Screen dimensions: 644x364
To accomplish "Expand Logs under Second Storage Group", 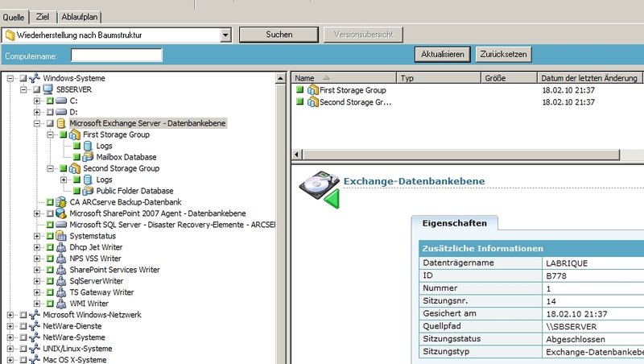I will click(x=64, y=180).
